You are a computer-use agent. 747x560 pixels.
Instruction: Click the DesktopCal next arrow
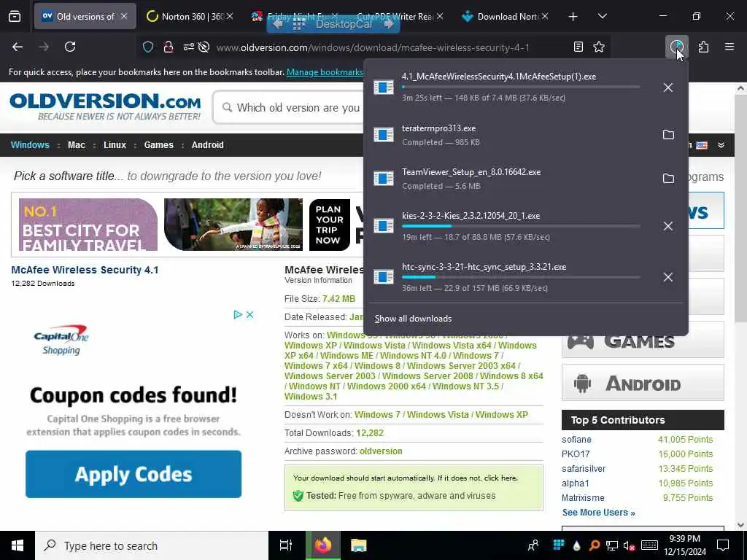pos(390,23)
